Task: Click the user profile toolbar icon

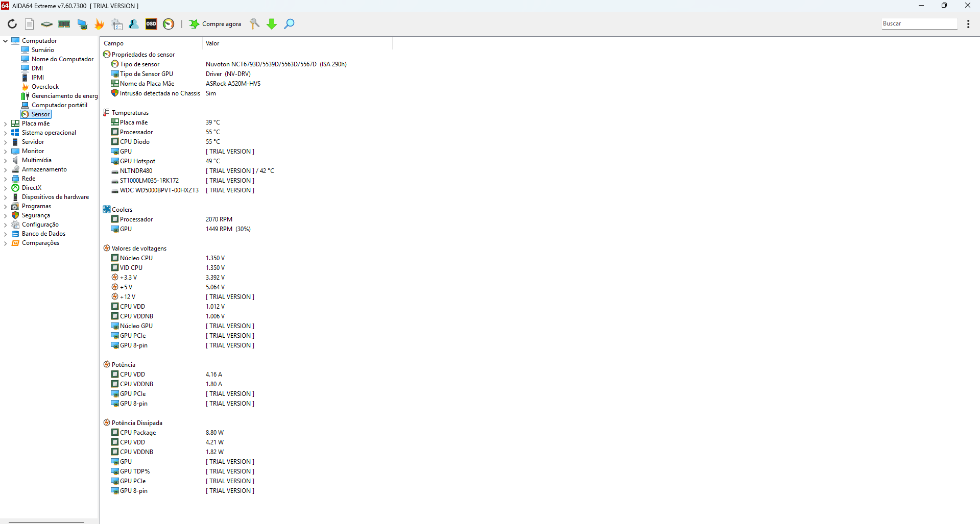Action: point(134,24)
